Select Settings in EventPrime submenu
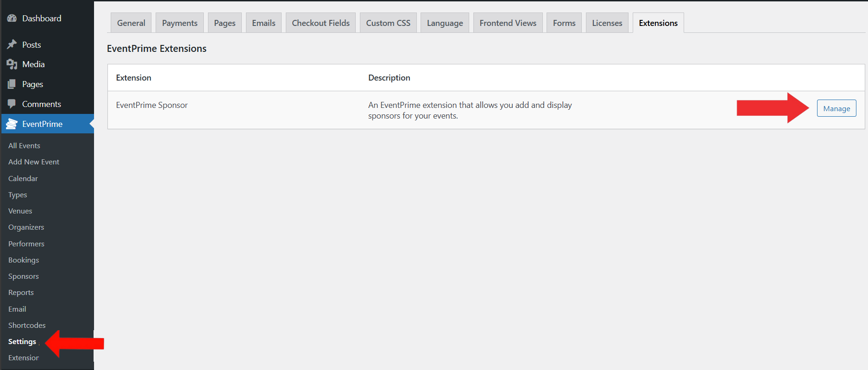The width and height of the screenshot is (868, 370). pos(22,342)
